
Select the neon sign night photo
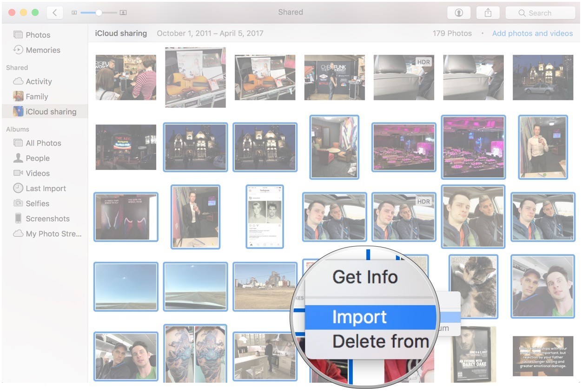pyautogui.click(x=126, y=147)
